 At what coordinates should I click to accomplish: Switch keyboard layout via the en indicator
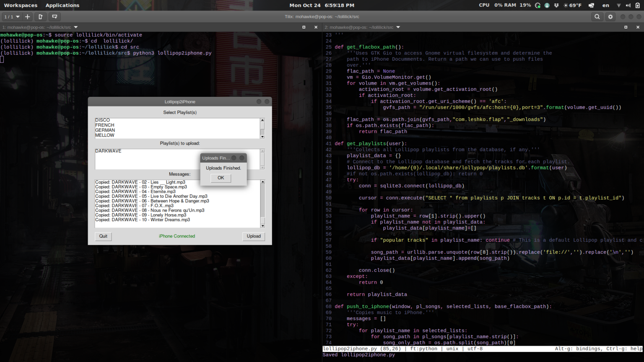(605, 5)
